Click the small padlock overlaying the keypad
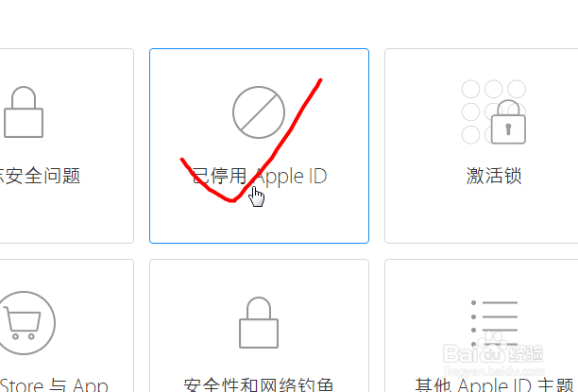 coord(508,122)
